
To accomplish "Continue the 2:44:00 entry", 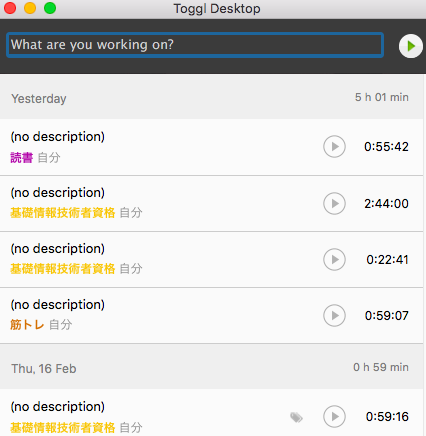I will (x=334, y=203).
